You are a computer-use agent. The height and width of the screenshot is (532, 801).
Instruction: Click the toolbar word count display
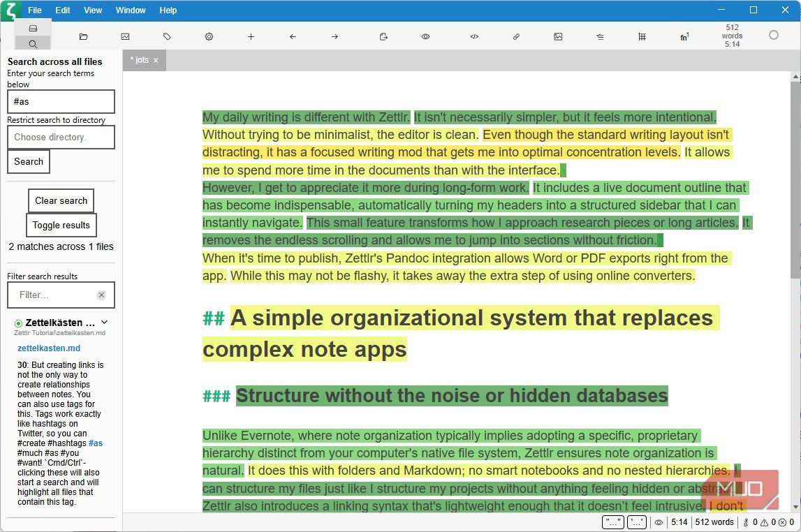732,36
